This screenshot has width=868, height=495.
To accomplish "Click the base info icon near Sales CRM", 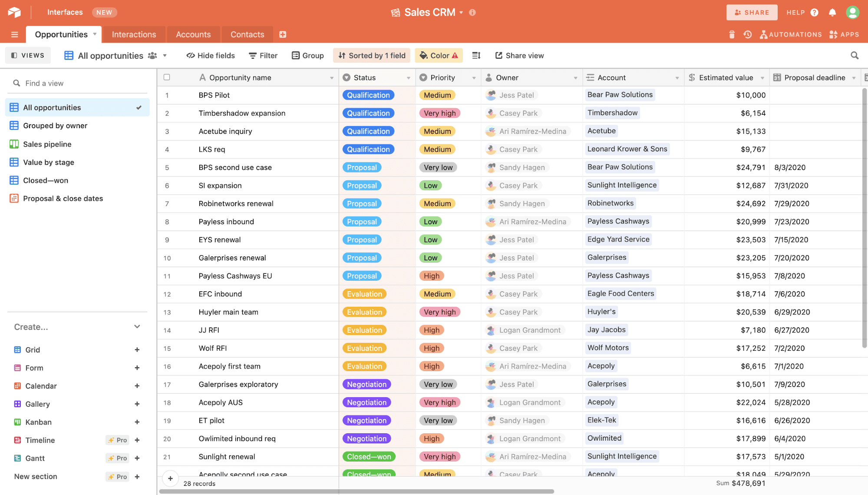I will coord(472,12).
